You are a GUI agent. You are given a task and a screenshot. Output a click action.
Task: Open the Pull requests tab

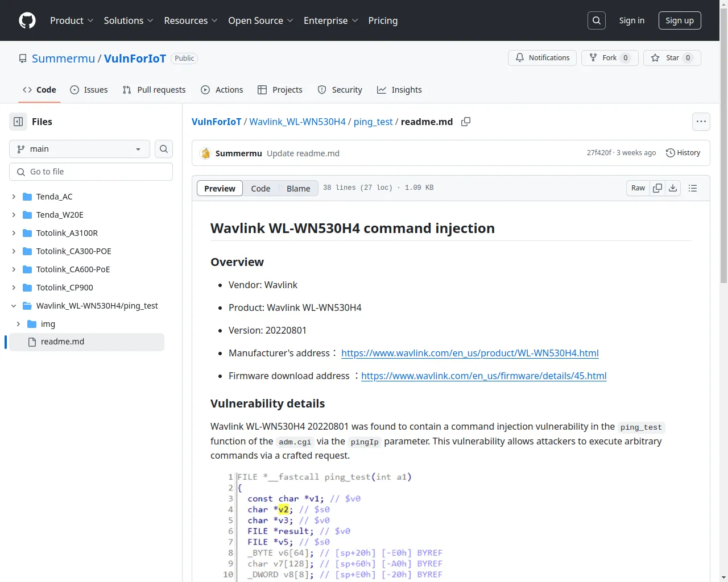coord(154,90)
